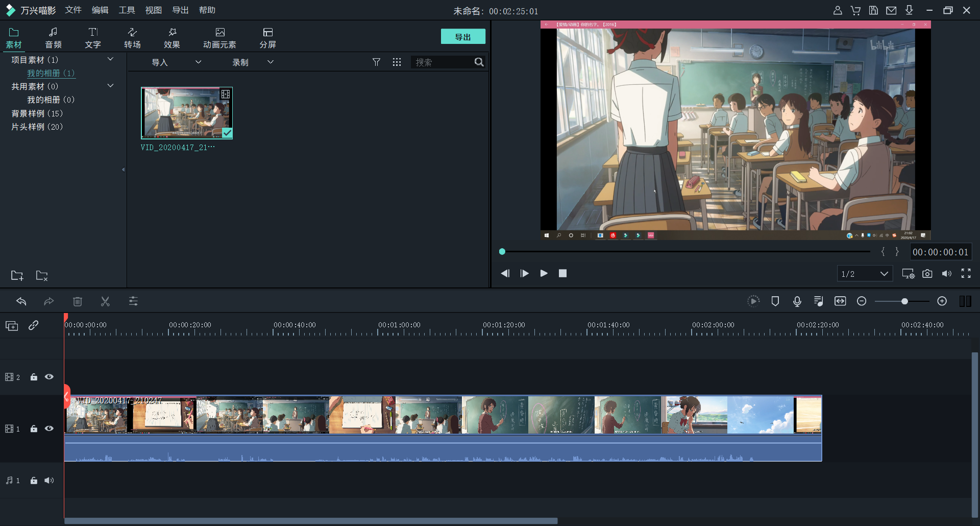Click the add new folder icon
The height and width of the screenshot is (526, 980).
tap(17, 276)
